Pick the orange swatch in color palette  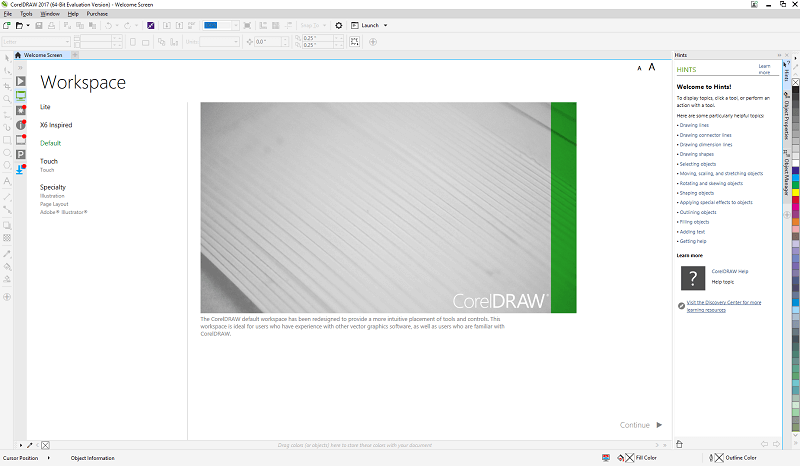click(x=795, y=222)
